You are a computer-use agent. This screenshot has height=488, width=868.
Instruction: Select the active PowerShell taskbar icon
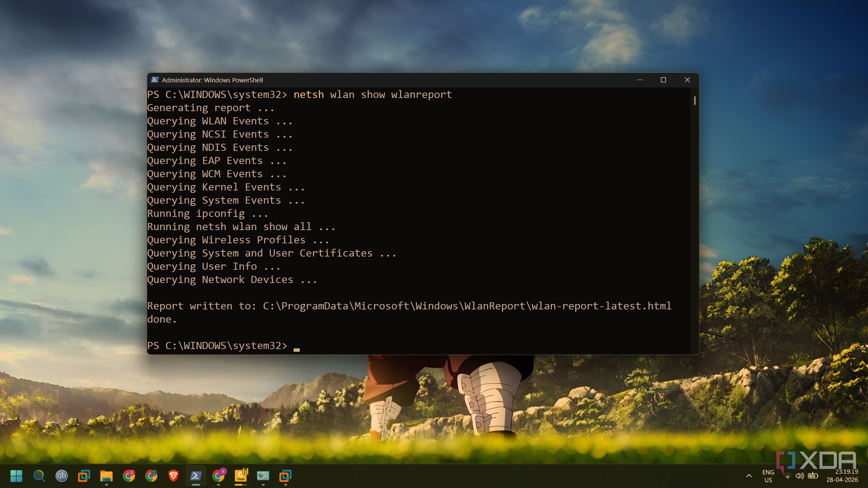(x=196, y=476)
